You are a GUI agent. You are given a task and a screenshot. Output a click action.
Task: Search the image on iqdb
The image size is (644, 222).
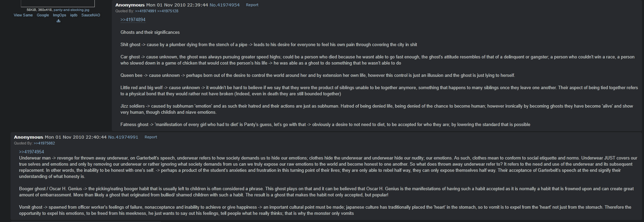pyautogui.click(x=74, y=15)
